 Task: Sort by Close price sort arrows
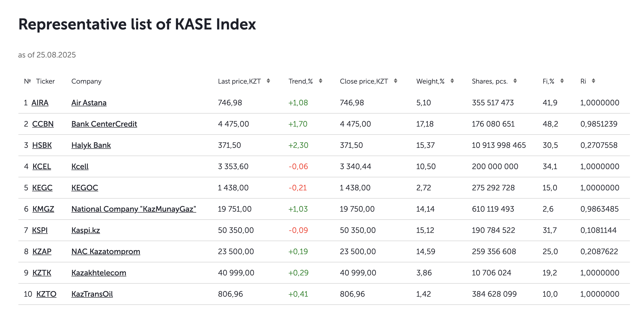click(395, 81)
